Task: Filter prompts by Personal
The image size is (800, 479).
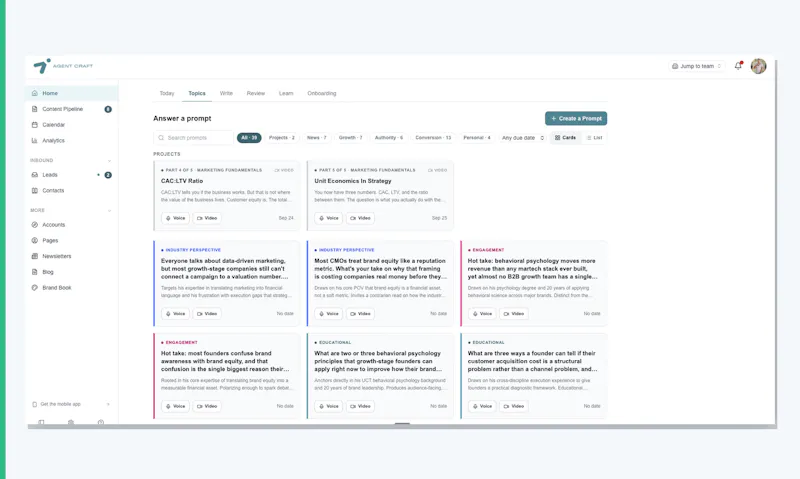Action: pyautogui.click(x=477, y=138)
